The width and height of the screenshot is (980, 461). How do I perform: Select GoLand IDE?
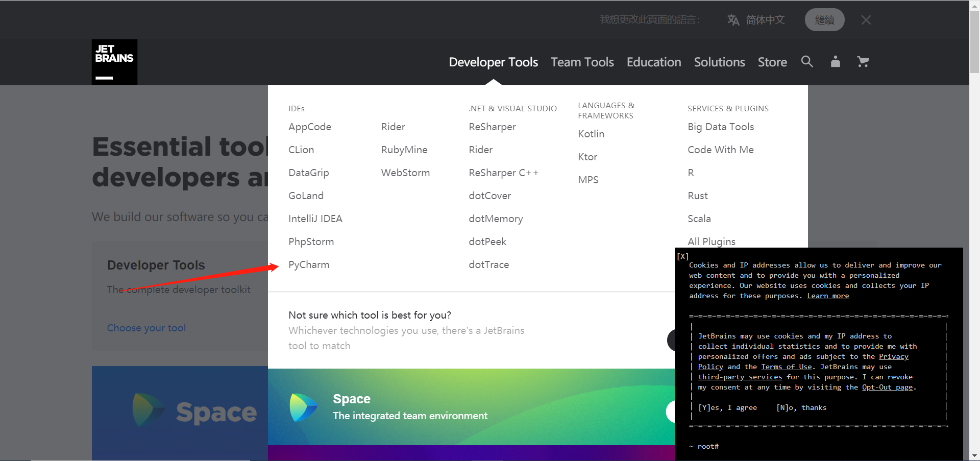click(x=306, y=196)
